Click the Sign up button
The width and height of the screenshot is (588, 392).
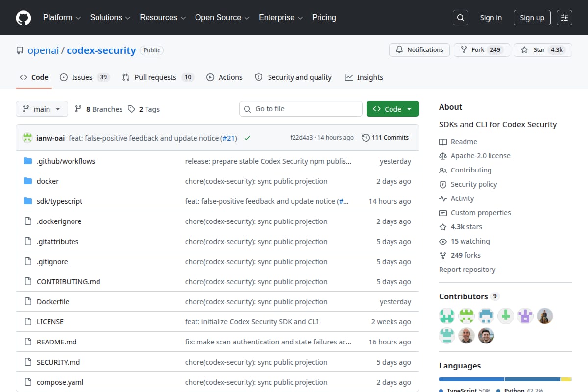click(532, 18)
